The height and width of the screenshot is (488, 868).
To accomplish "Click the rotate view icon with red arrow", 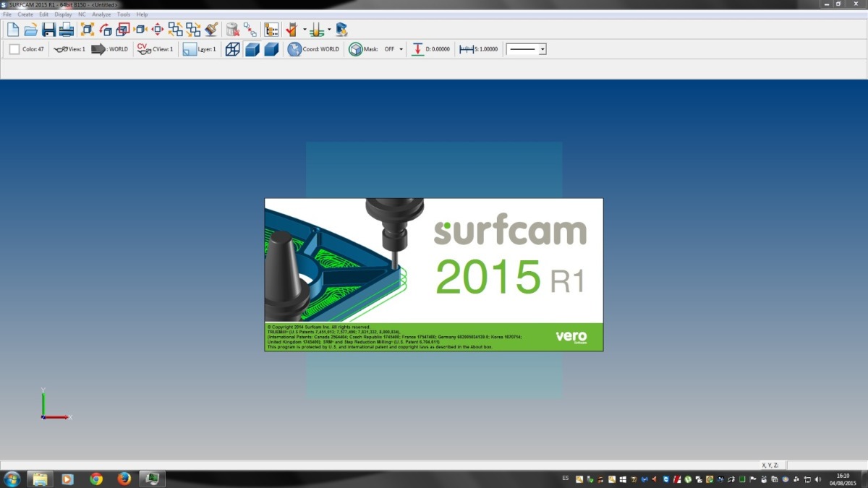I will click(x=106, y=30).
